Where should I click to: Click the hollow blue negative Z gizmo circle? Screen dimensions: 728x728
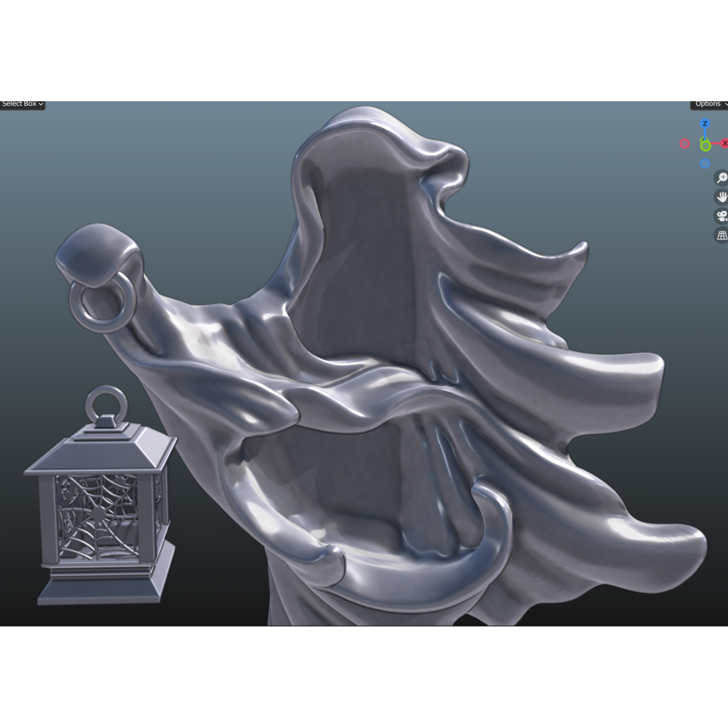(705, 164)
